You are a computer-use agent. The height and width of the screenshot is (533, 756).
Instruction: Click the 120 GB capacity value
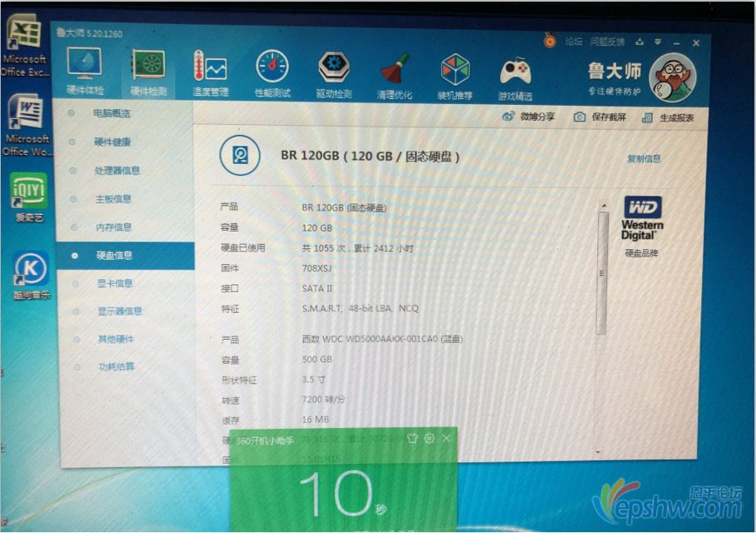click(x=316, y=227)
